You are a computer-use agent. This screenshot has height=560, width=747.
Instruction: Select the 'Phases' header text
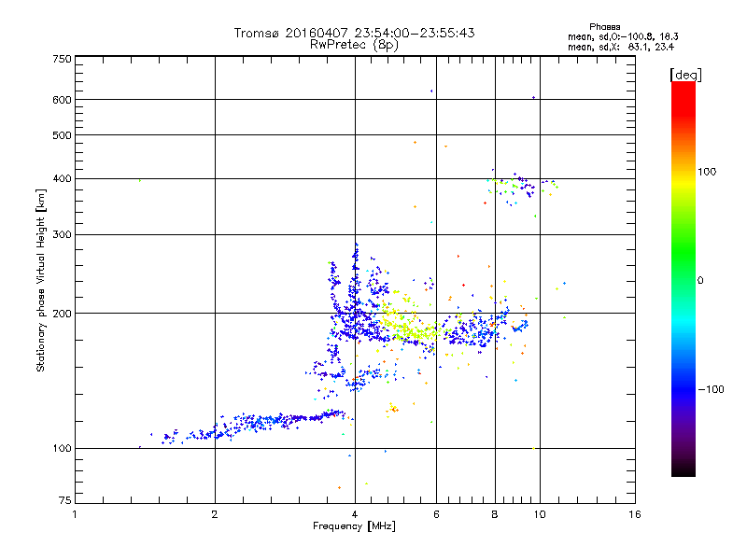click(x=604, y=27)
